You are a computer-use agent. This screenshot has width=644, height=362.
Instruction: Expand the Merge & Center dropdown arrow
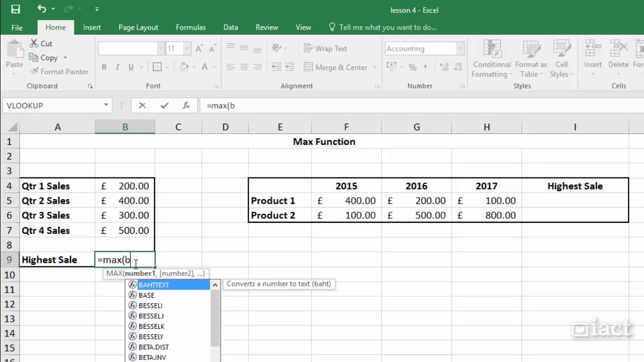[375, 67]
